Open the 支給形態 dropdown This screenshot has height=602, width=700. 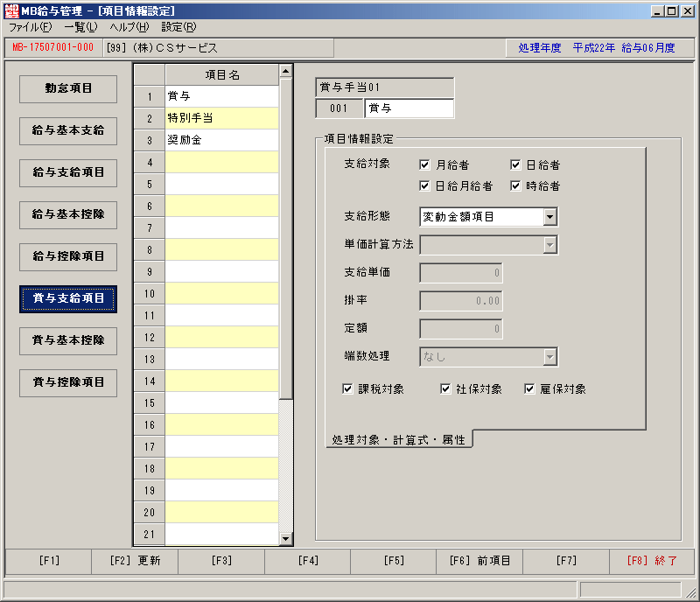coord(550,217)
